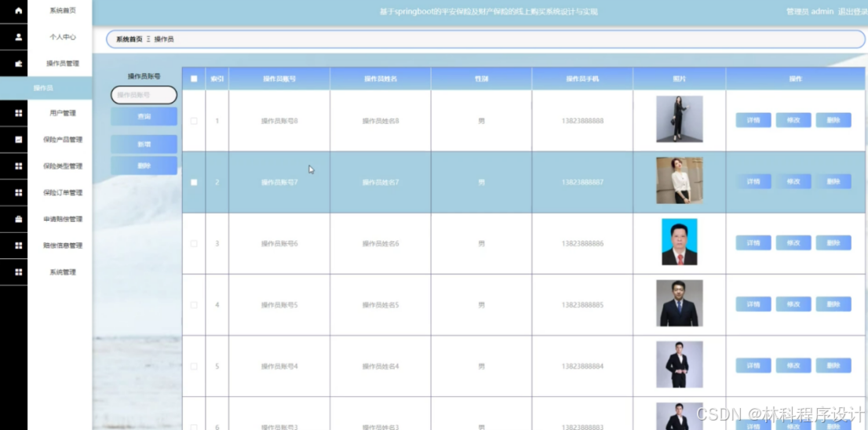
Task: Click the cell 操作员账号4
Action: pos(279,366)
